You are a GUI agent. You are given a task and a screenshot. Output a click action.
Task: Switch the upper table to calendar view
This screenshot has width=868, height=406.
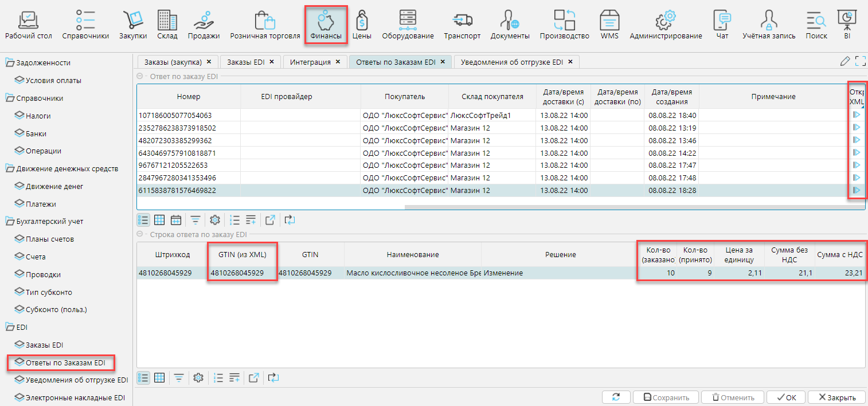pos(176,219)
